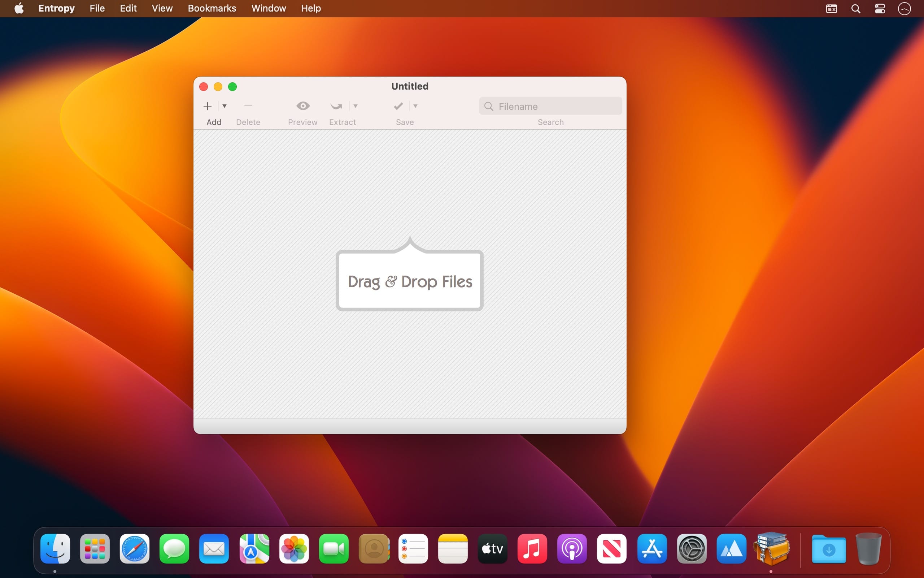Open System Settings from the Dock
This screenshot has height=578, width=924.
[692, 549]
